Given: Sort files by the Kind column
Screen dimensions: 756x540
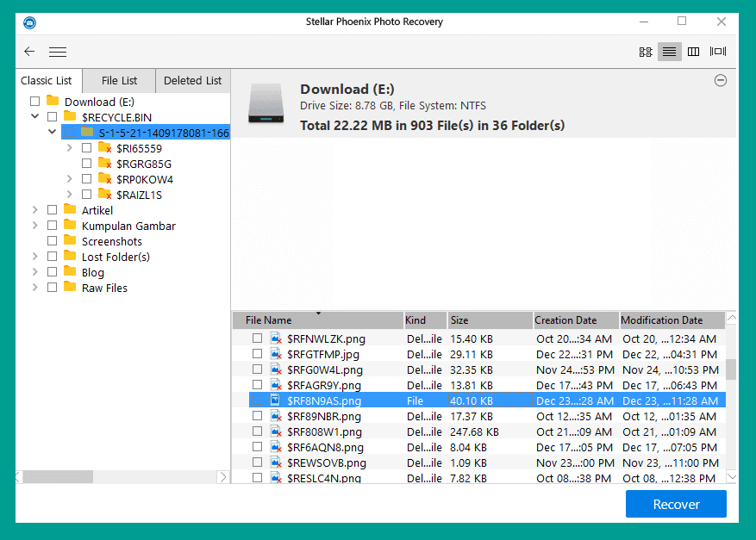Looking at the screenshot, I should point(425,320).
